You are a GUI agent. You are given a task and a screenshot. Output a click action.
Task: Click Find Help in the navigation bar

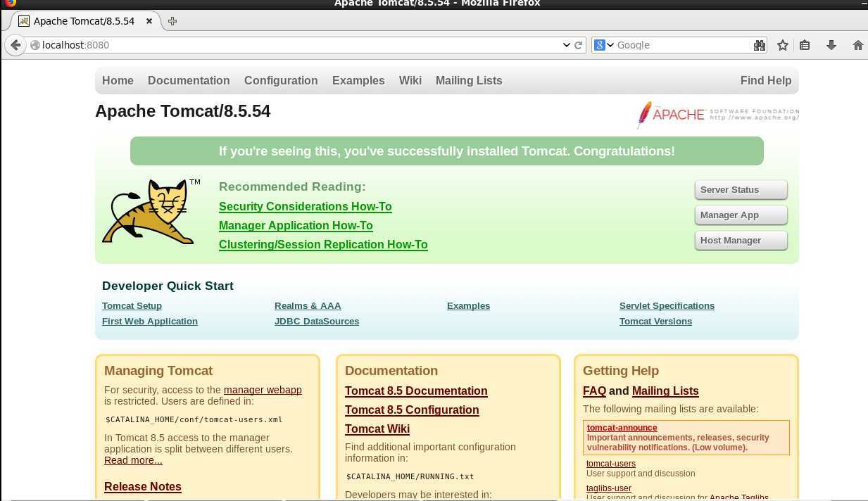(766, 81)
